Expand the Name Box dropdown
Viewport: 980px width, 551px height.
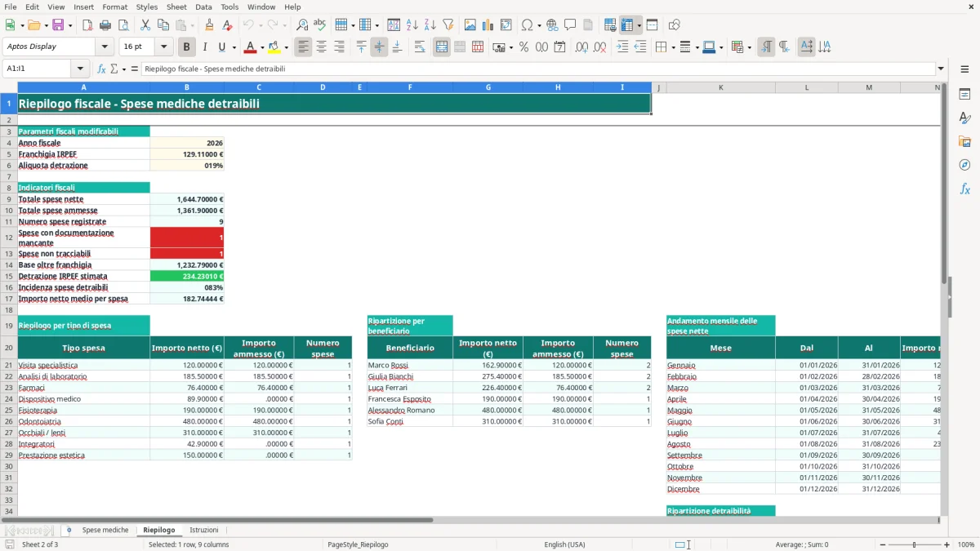80,69
